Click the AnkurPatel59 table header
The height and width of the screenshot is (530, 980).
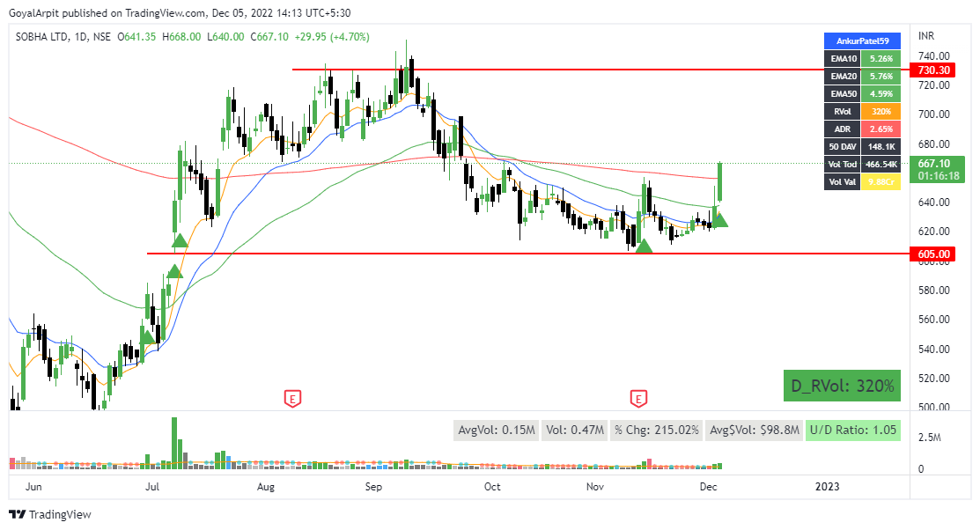pos(862,40)
